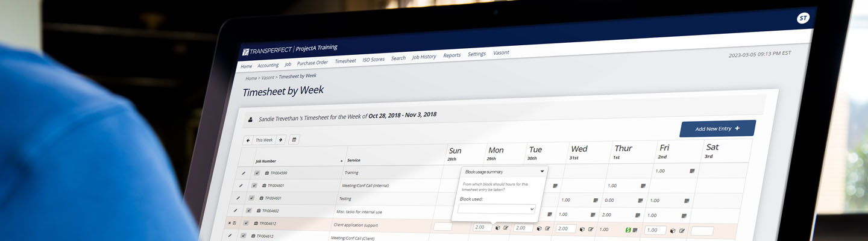The image size is (868, 241).
Task: Click the pencil icon on the Testing row
Action: [237, 198]
